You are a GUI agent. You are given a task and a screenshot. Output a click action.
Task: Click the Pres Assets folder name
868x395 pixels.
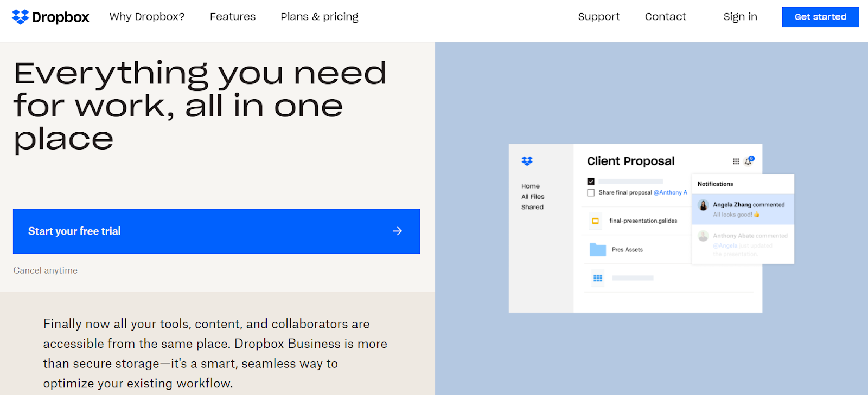coord(627,250)
